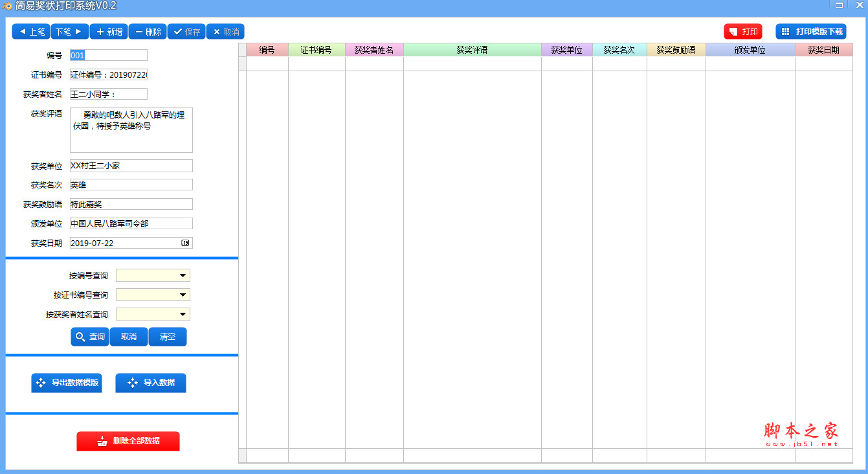
Task: Expand the 按编号查询 dropdown
Action: [x=184, y=275]
